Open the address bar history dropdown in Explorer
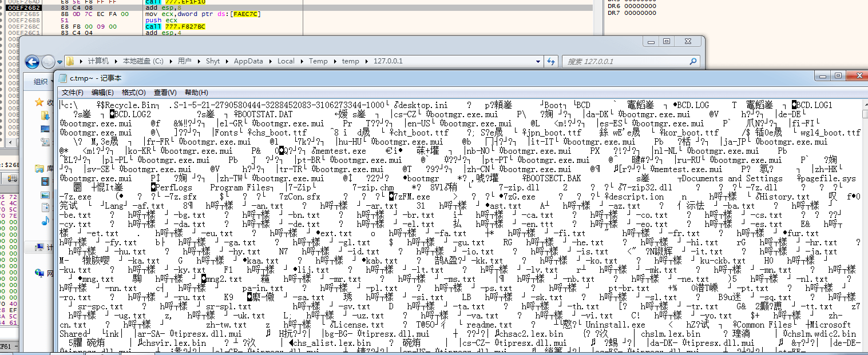 point(538,61)
